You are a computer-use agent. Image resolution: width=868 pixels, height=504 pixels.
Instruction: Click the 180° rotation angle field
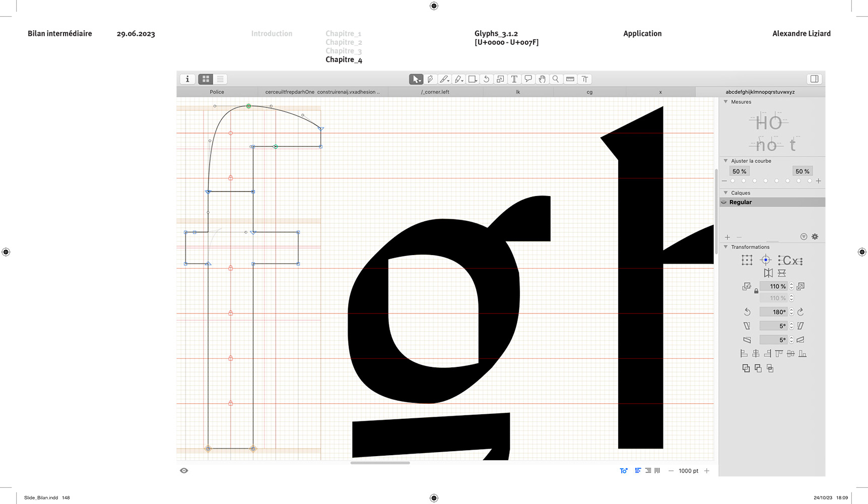tap(774, 312)
